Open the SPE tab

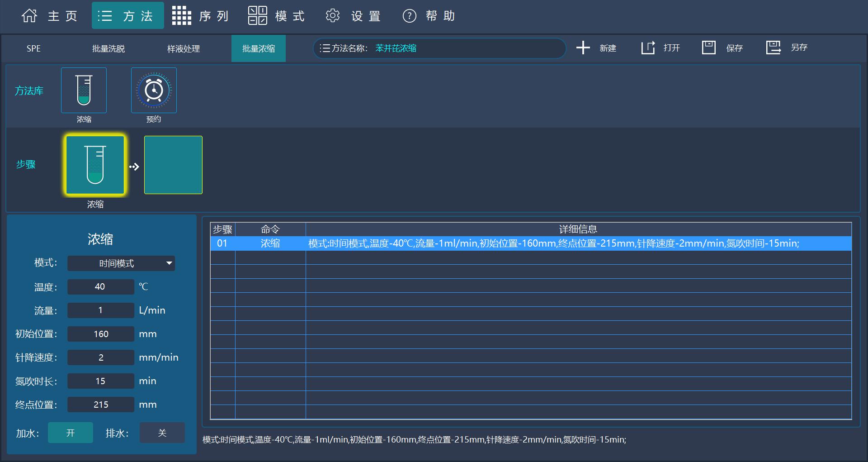click(33, 48)
